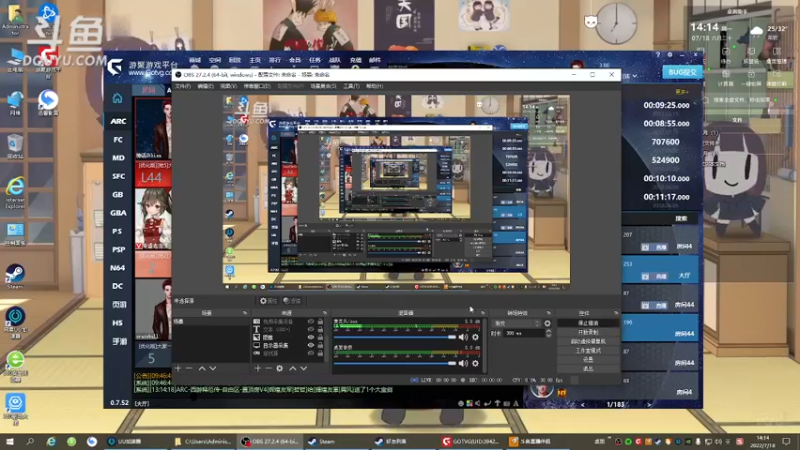Screen dimensions: 800x450
Task: Enable 工作室模式 studio mode button
Action: pos(588,351)
